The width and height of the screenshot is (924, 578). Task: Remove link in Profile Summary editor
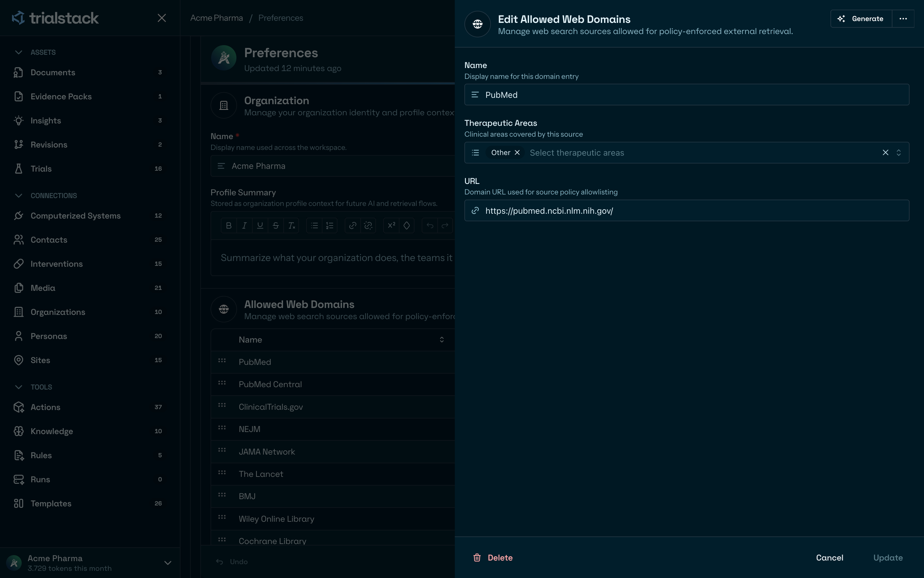[368, 225]
